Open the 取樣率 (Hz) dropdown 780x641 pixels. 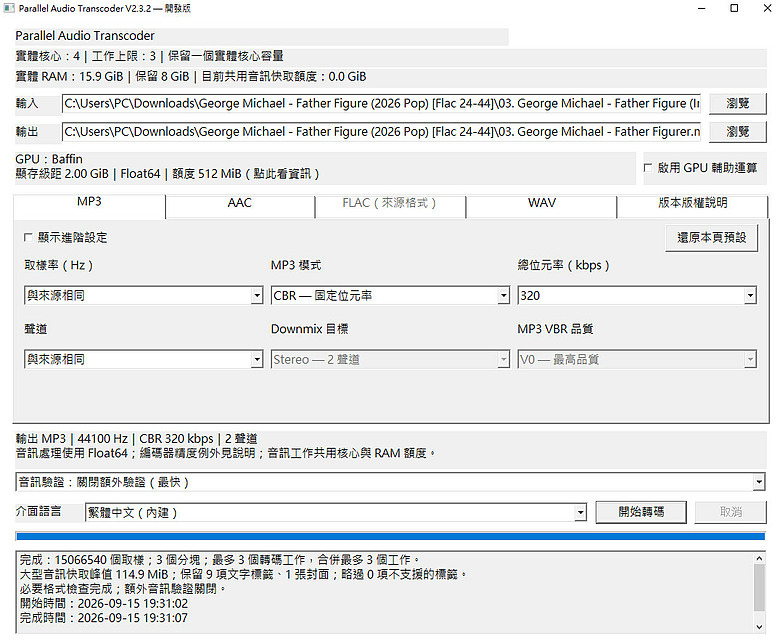[143, 295]
